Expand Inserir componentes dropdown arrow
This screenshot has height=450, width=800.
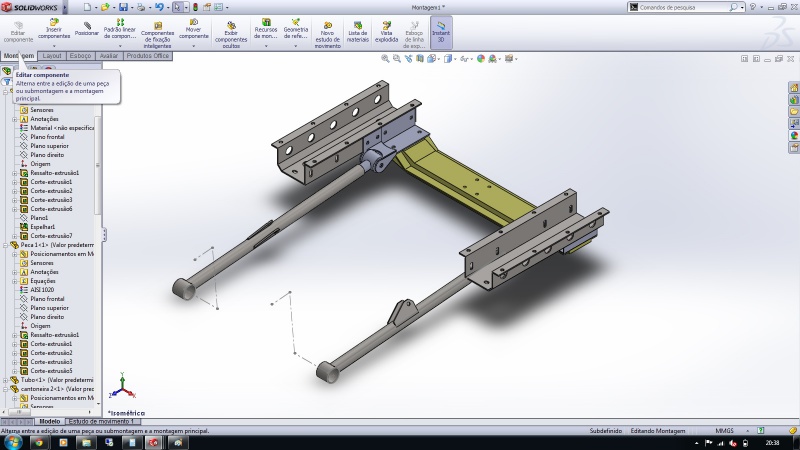[54, 45]
